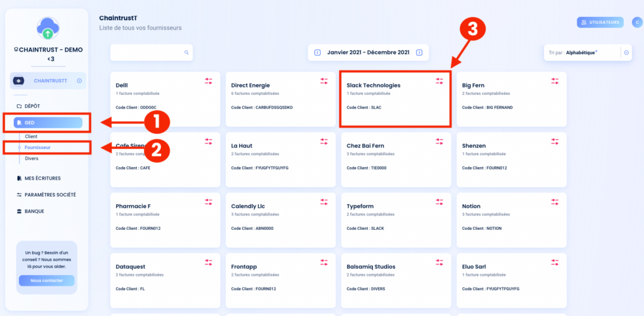Open settings icon on Shenzen card
The height and width of the screenshot is (316, 644).
[555, 141]
